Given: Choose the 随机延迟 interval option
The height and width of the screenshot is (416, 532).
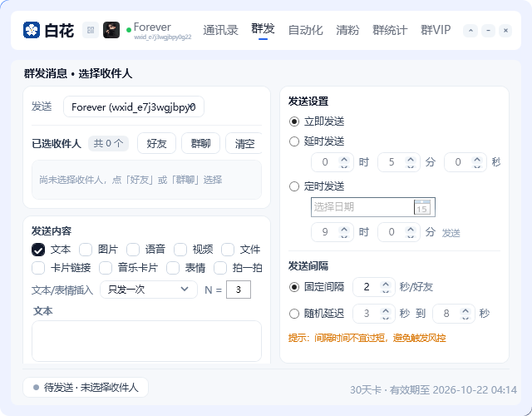Looking at the screenshot, I should [x=294, y=314].
